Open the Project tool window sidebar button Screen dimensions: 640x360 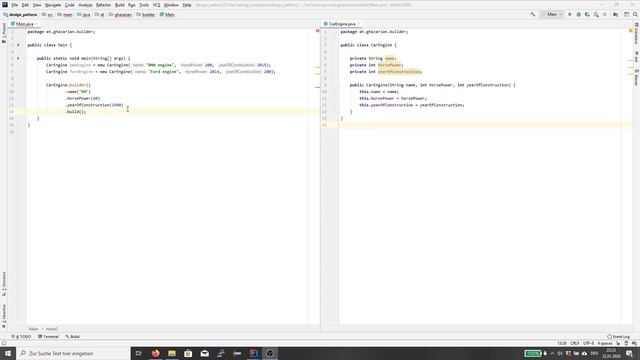pyautogui.click(x=4, y=33)
